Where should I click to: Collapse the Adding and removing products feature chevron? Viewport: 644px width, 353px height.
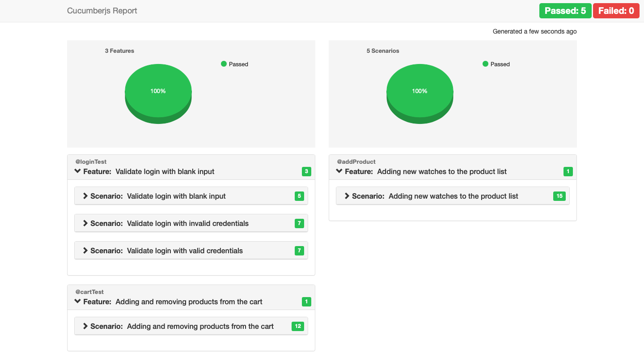pyautogui.click(x=78, y=302)
